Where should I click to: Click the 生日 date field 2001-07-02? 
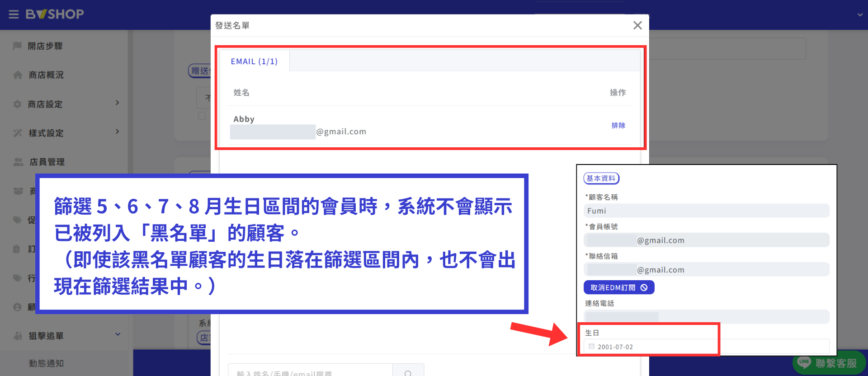point(706,347)
